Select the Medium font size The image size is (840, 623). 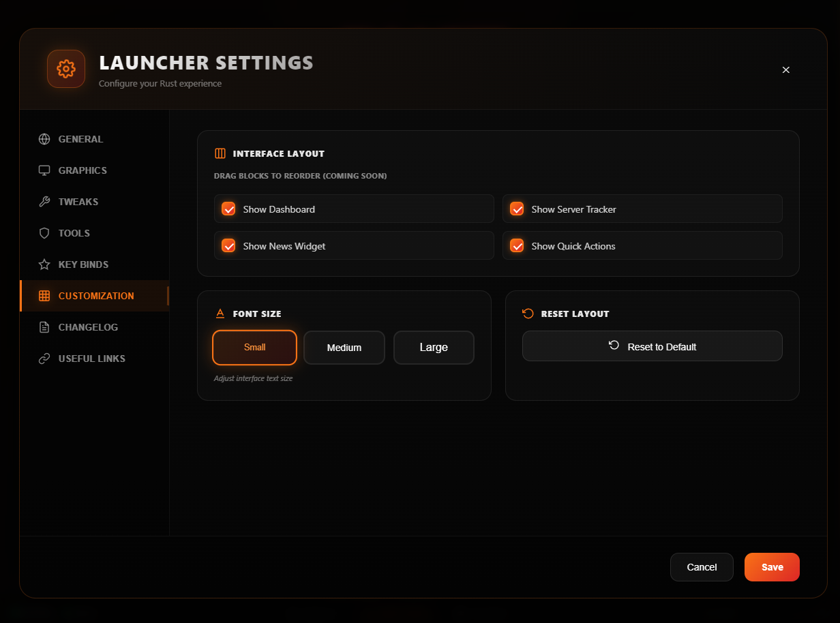(x=344, y=347)
